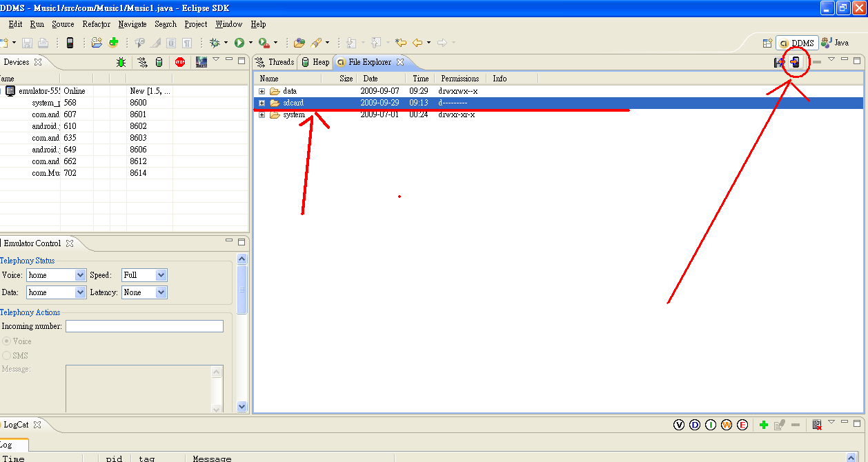Click the Print toolbar icon
Screen dimensions: 868x462
point(43,43)
